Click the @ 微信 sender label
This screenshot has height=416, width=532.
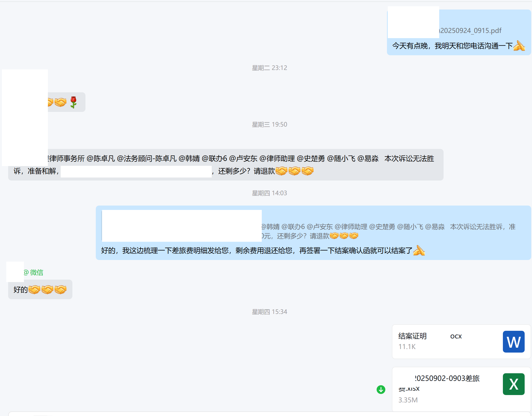pyautogui.click(x=33, y=272)
